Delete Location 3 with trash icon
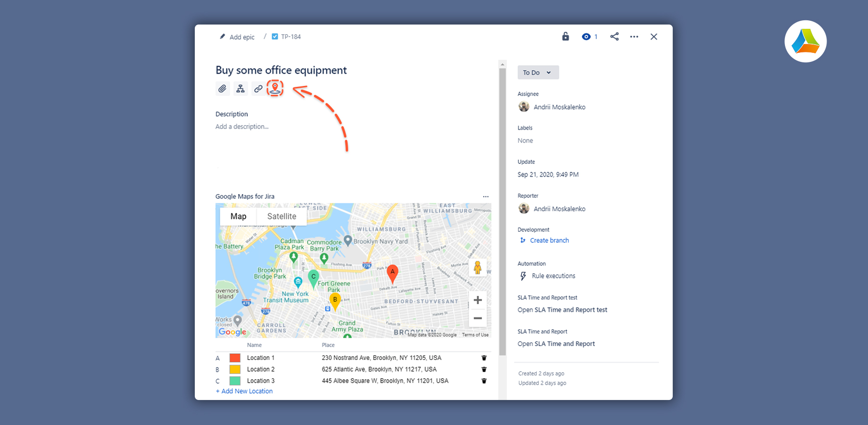 484,381
